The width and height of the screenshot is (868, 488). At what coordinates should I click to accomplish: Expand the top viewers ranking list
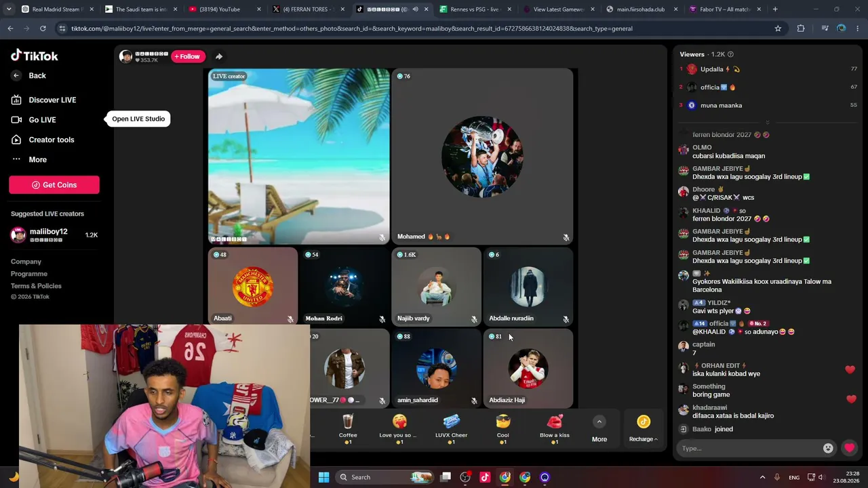point(768,123)
